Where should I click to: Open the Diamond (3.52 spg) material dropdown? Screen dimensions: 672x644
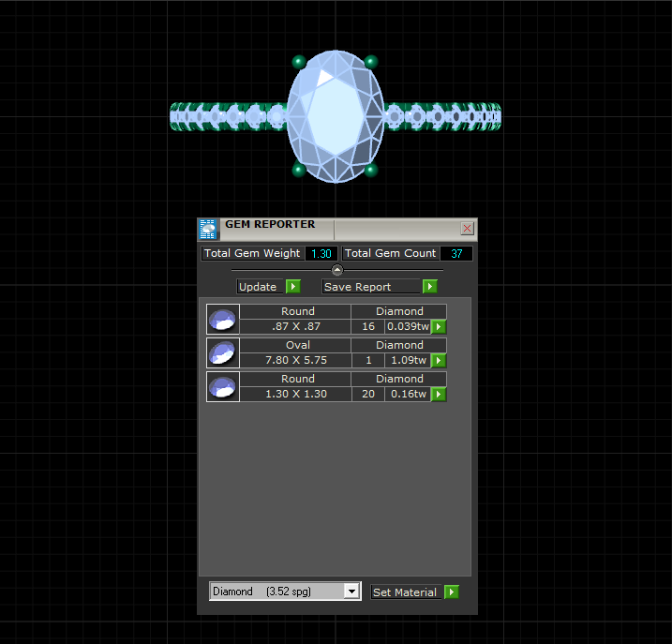tap(351, 592)
